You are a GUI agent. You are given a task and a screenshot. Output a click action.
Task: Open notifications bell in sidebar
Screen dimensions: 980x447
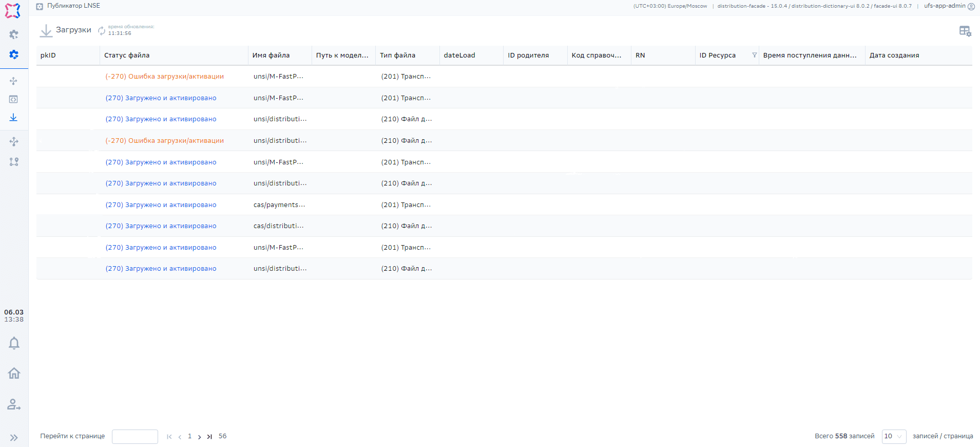pyautogui.click(x=14, y=343)
